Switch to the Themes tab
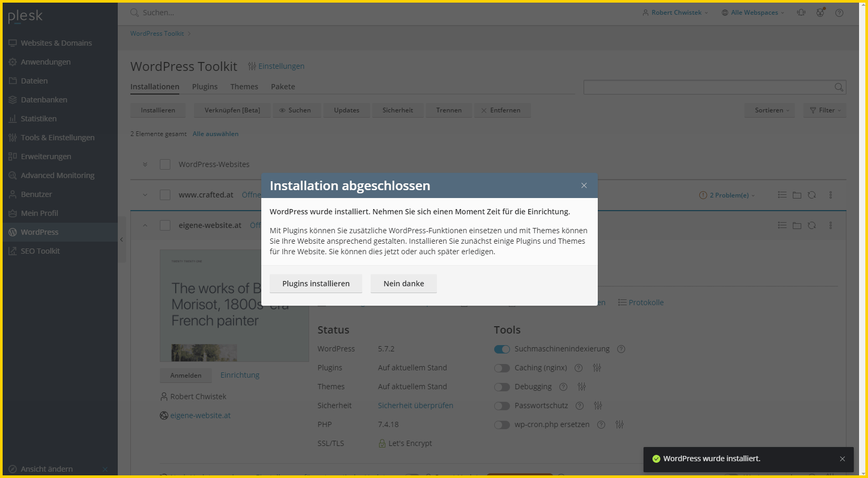Screen dimensions: 868x478 (244, 87)
